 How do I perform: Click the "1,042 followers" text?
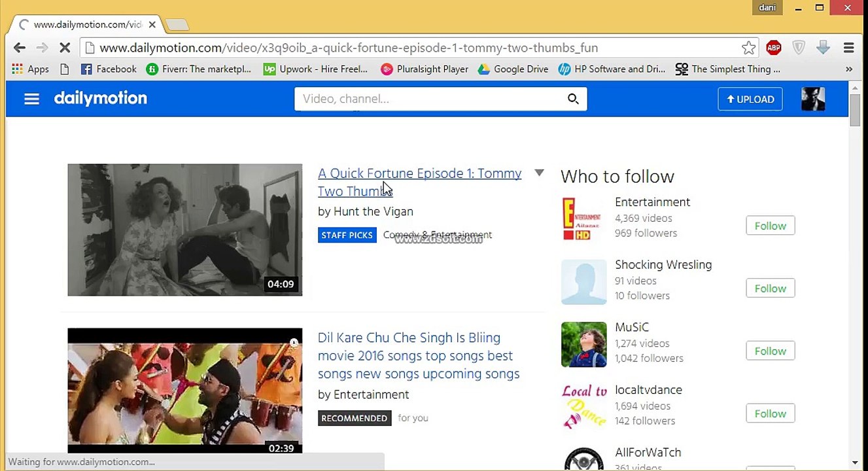[x=649, y=358]
